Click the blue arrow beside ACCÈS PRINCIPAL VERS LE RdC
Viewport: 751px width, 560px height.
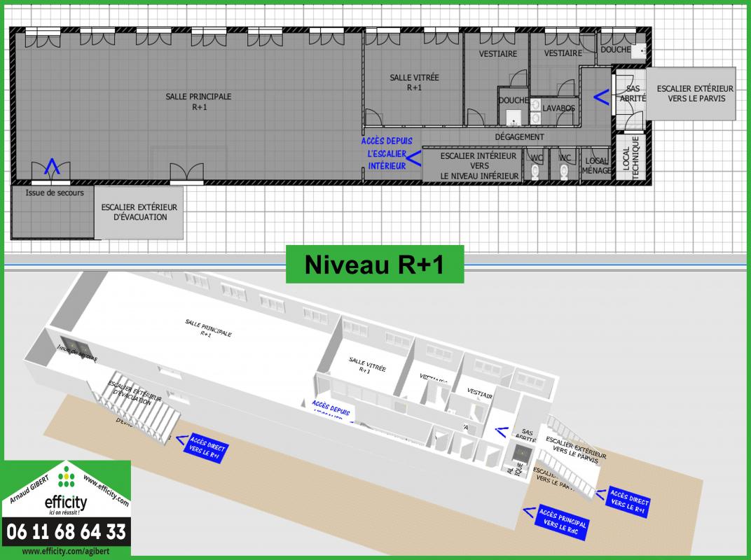tap(529, 512)
